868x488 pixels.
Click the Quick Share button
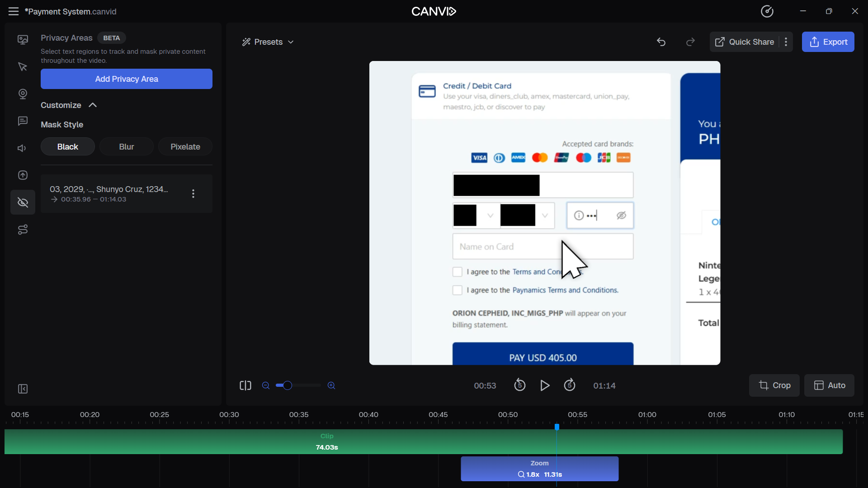[x=745, y=42]
